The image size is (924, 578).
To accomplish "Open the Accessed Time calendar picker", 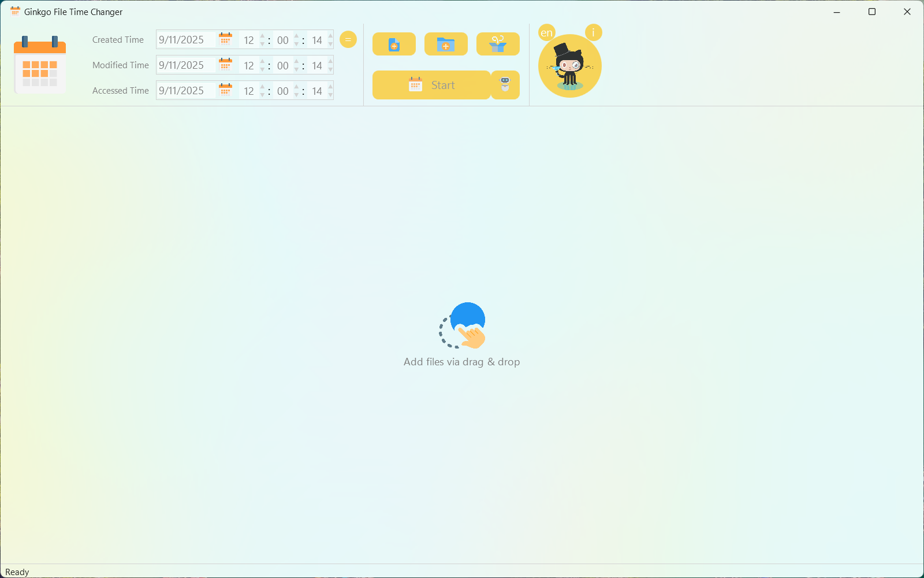I will pyautogui.click(x=226, y=90).
